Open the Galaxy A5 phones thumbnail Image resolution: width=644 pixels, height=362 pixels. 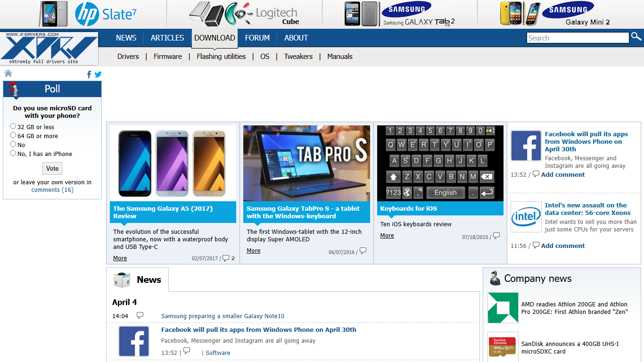point(173,163)
